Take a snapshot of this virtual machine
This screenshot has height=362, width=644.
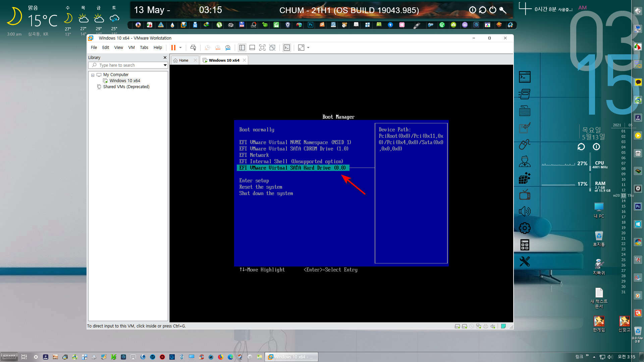click(x=208, y=48)
